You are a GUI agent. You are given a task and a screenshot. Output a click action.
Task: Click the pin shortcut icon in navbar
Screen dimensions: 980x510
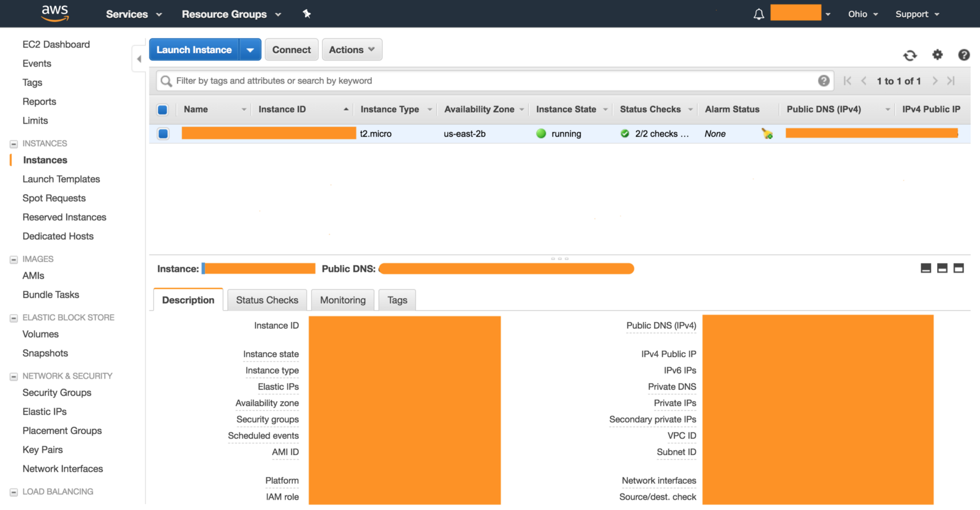(x=307, y=14)
